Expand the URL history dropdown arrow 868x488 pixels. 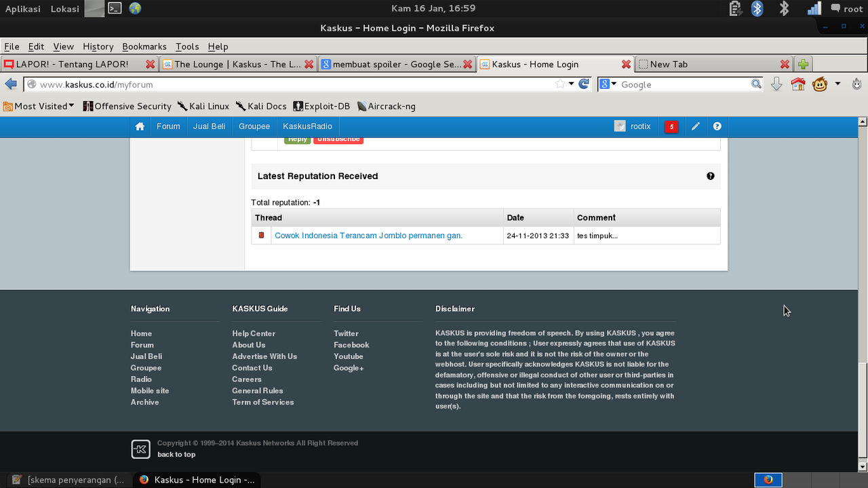tap(572, 83)
